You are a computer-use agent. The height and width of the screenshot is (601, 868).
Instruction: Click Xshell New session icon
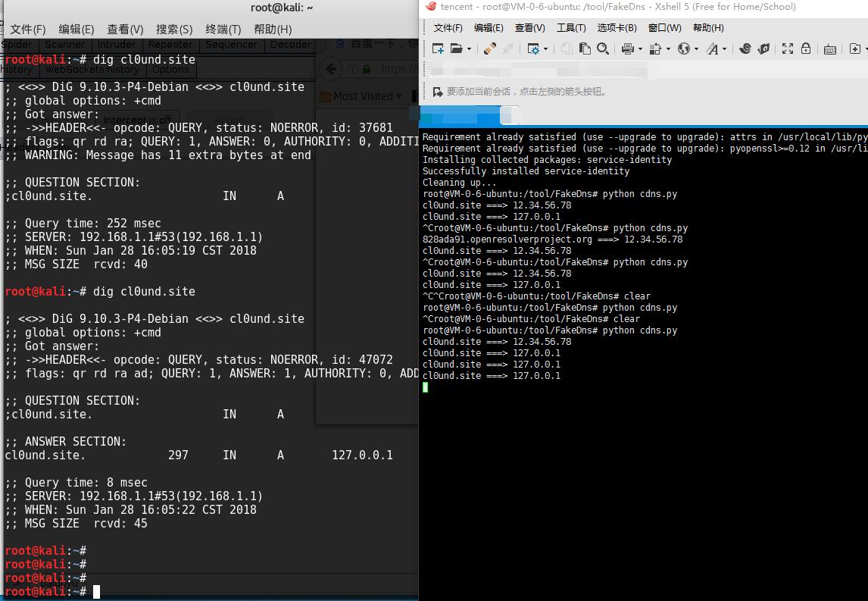[x=438, y=49]
